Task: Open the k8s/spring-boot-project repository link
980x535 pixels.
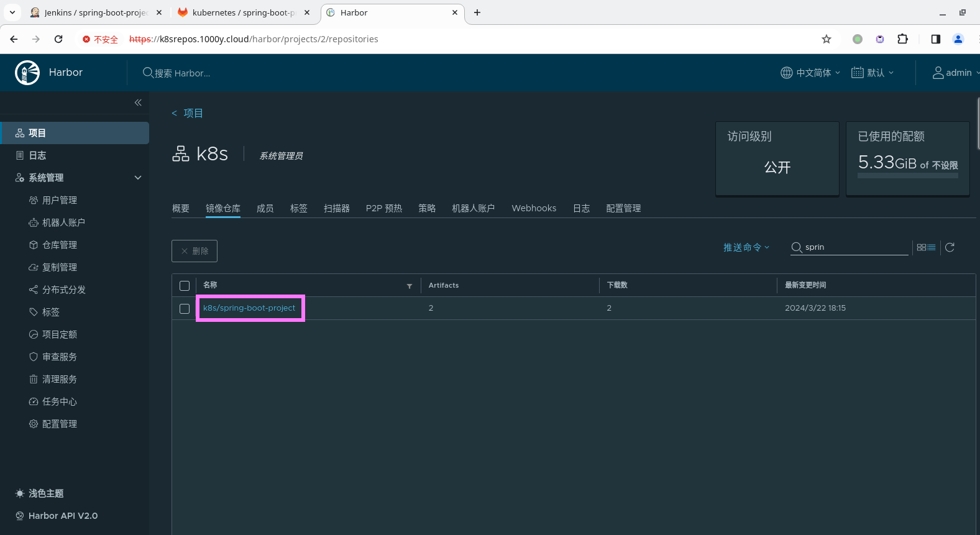Action: tap(249, 308)
